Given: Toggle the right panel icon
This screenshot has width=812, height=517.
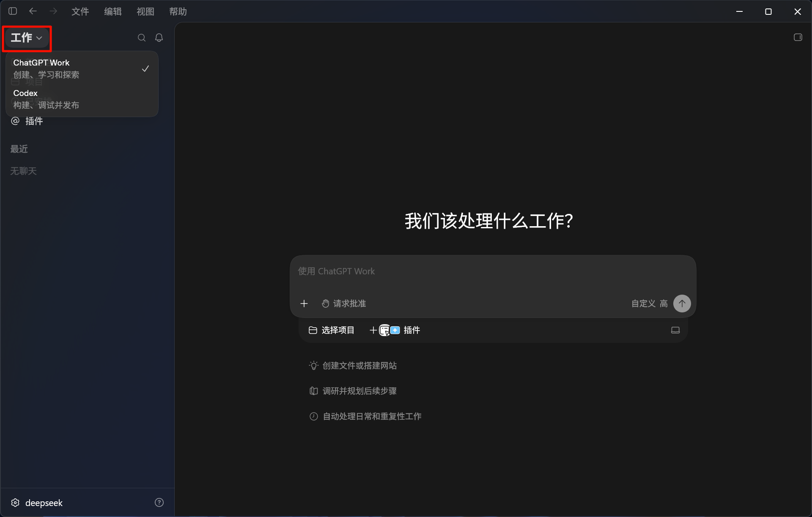Looking at the screenshot, I should [x=798, y=37].
